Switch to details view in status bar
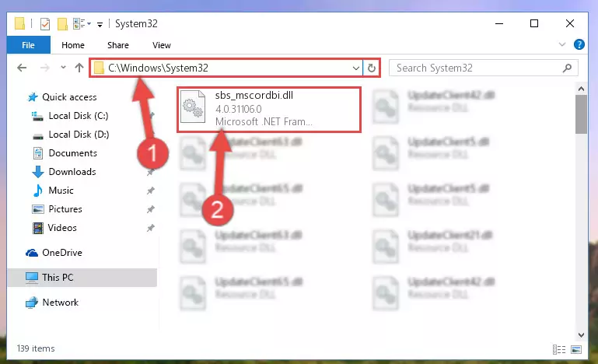The height and width of the screenshot is (364, 598). click(558, 349)
